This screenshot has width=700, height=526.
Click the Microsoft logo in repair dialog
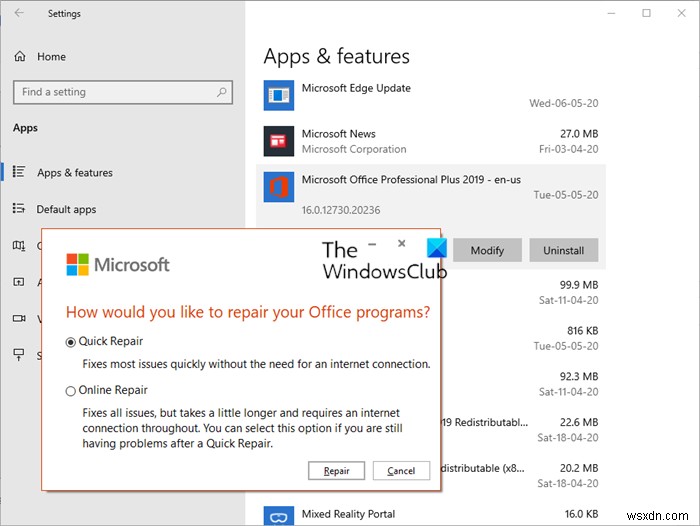[118, 264]
